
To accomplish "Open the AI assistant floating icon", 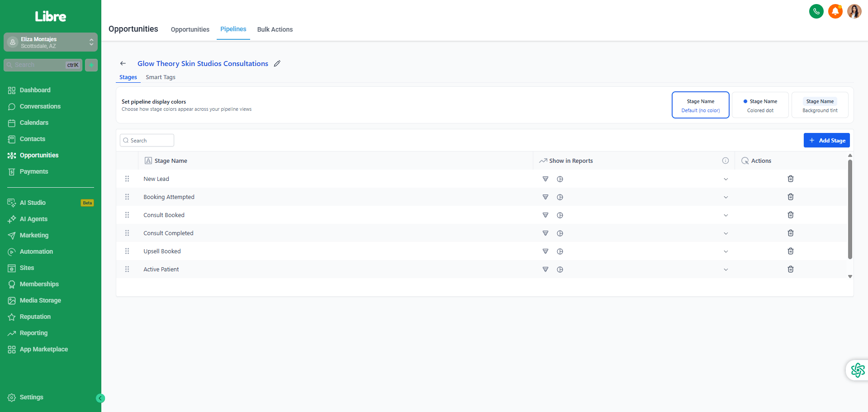I will click(x=858, y=370).
